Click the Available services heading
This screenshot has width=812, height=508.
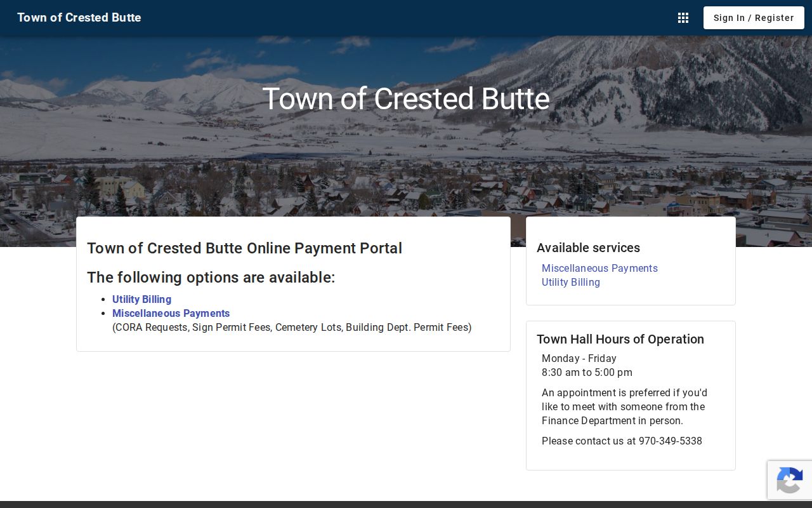[588, 248]
